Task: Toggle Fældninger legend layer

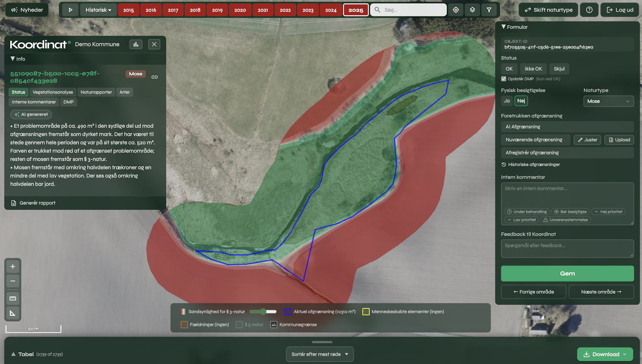Action: pyautogui.click(x=184, y=325)
